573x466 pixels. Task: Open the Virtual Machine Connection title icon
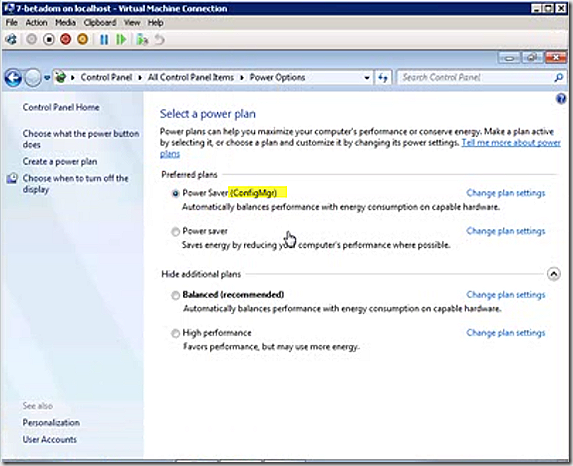point(9,8)
